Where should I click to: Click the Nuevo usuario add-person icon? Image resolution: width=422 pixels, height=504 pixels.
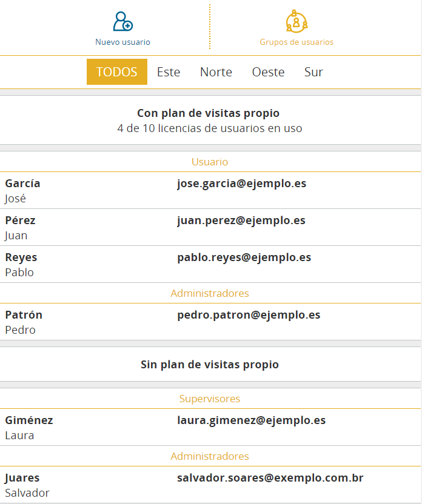point(123,22)
